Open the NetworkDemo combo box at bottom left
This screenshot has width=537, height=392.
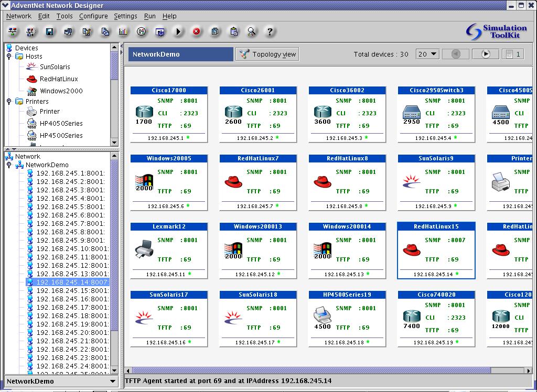tap(62, 382)
